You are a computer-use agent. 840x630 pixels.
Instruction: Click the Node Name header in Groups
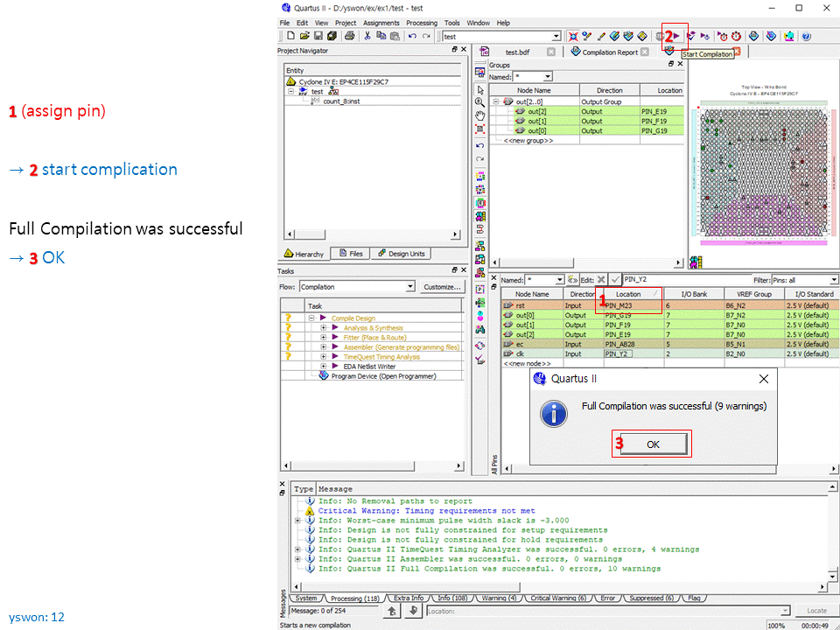(x=534, y=90)
